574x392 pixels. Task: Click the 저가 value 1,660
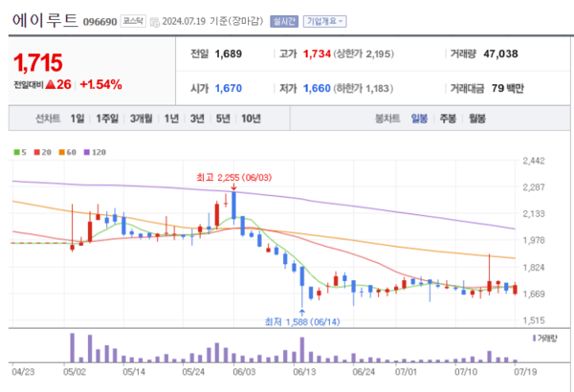click(317, 88)
